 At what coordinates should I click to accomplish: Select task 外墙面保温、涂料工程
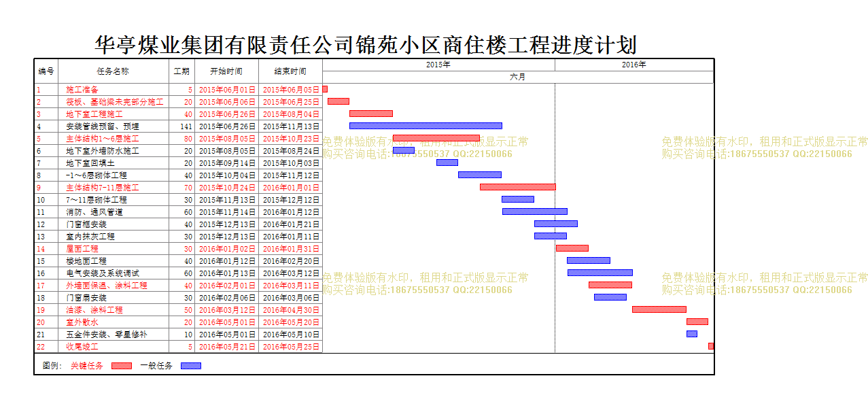pos(107,285)
